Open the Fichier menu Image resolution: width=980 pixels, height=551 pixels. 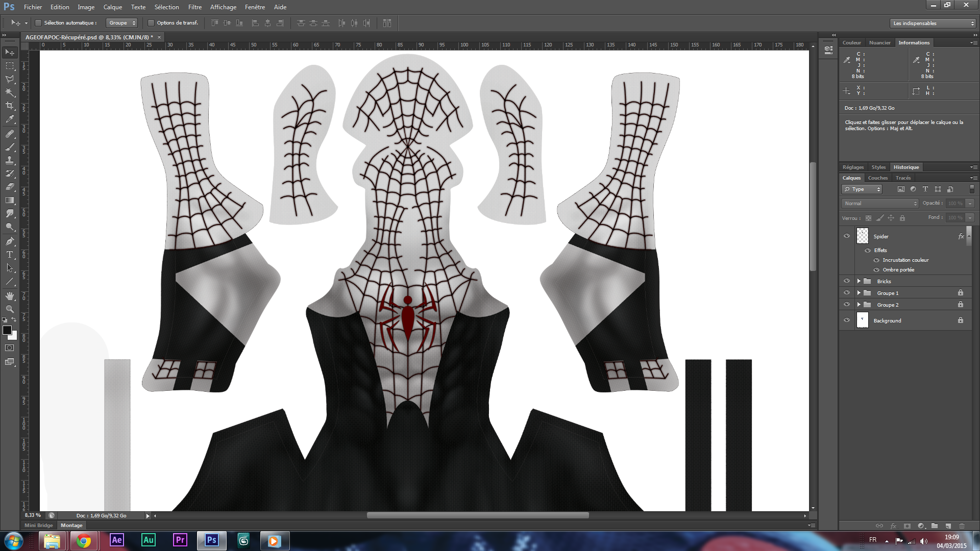point(33,7)
